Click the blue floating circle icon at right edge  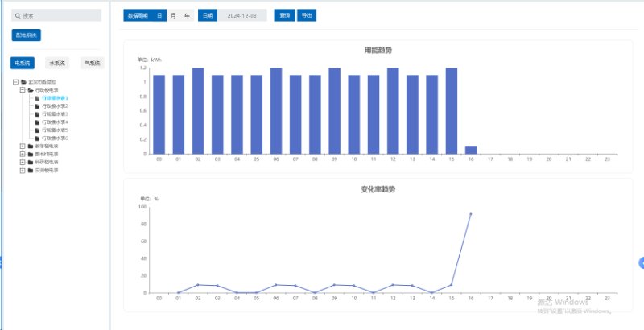click(x=641, y=262)
